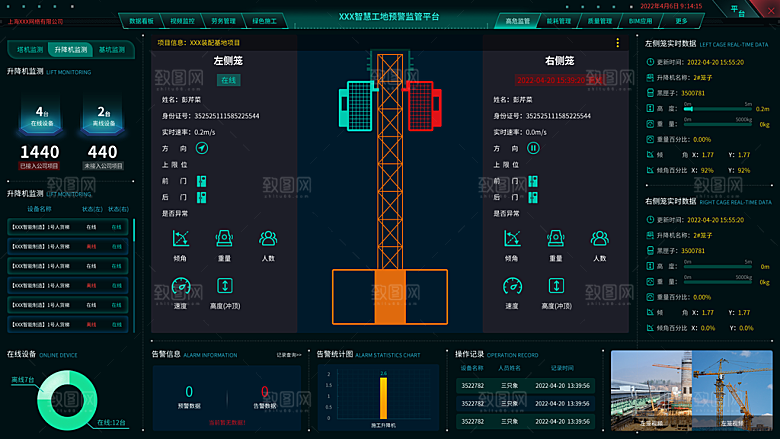Switch to 基坑监测 sub-tab

(x=111, y=50)
